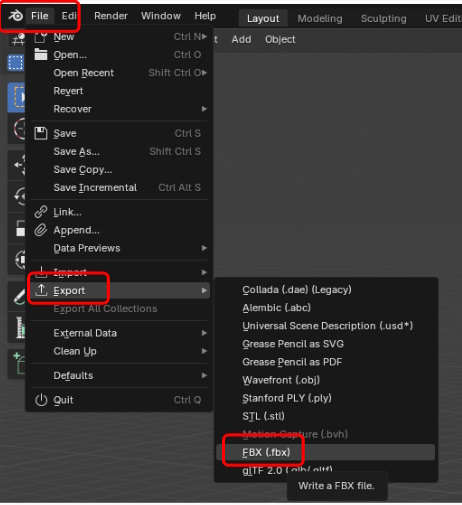The width and height of the screenshot is (462, 505).
Task: Select Alembic (.abc) export option
Action: coord(326,308)
